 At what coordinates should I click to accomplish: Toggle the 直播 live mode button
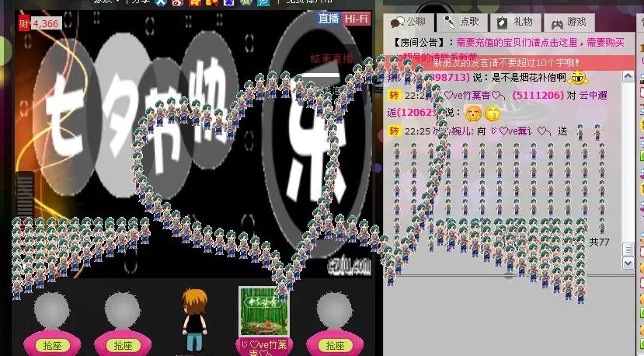pos(329,19)
